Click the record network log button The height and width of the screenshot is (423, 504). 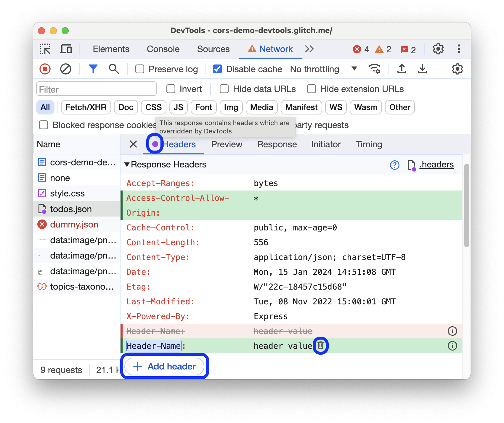click(45, 69)
